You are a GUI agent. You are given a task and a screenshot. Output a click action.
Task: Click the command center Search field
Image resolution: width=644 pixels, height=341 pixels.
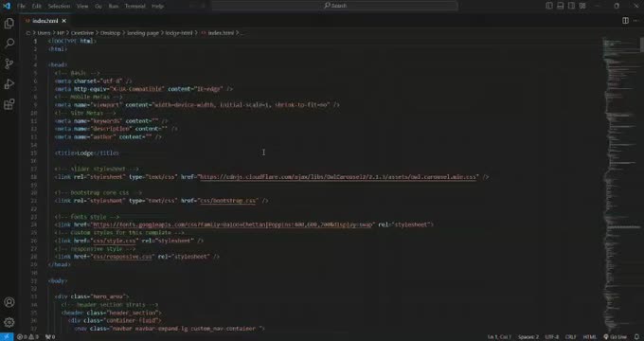[335, 6]
